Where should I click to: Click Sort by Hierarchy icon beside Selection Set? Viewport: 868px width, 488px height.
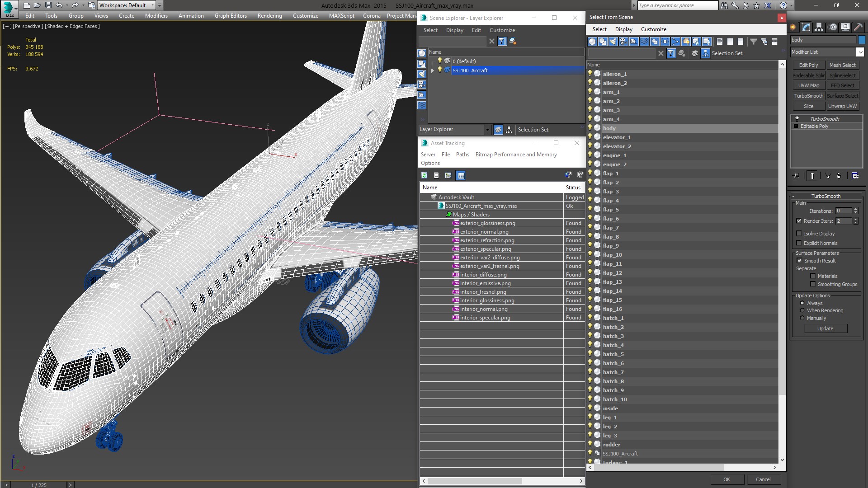(x=706, y=53)
